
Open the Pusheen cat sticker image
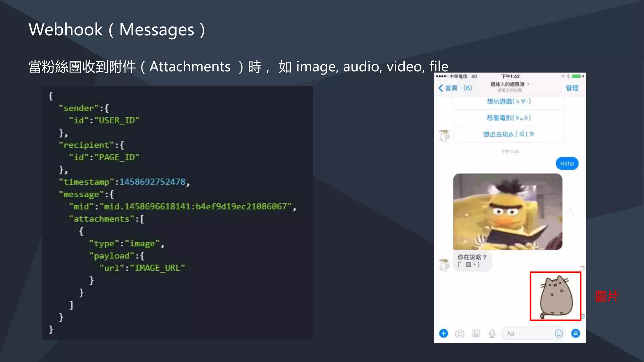(x=556, y=297)
